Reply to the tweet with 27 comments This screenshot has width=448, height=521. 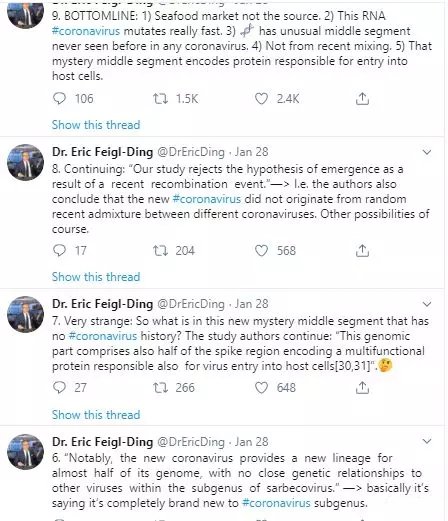tap(59, 387)
